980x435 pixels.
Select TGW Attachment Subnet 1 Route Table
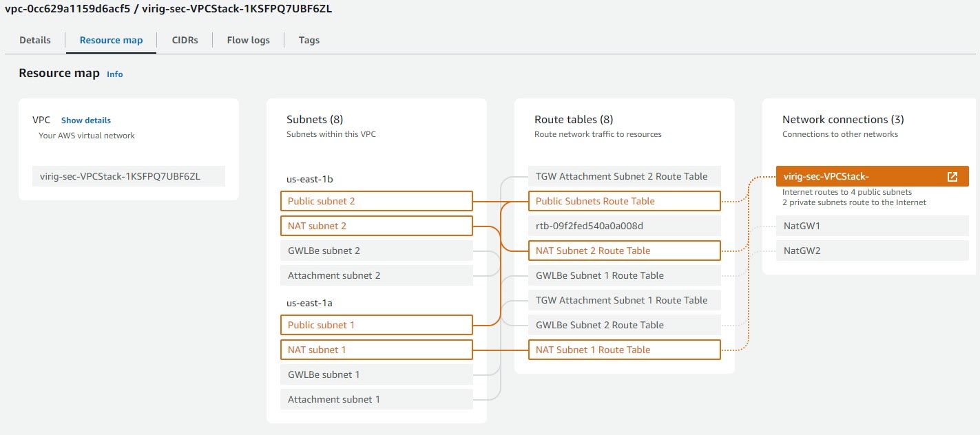coord(623,299)
